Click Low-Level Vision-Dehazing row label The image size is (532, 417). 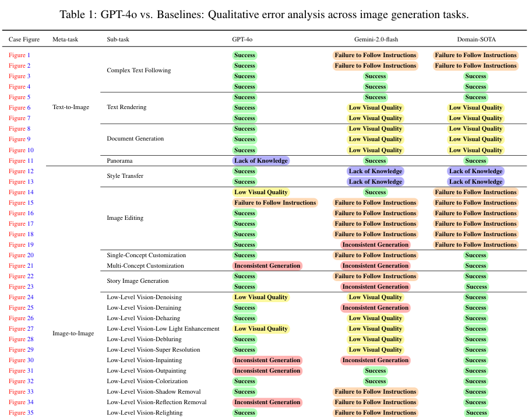click(143, 318)
